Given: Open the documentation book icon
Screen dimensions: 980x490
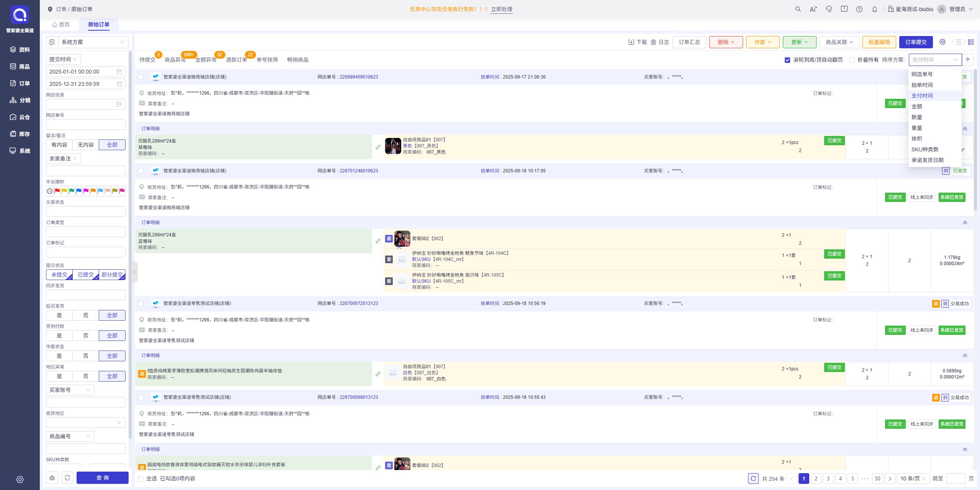Looking at the screenshot, I should pos(844,9).
